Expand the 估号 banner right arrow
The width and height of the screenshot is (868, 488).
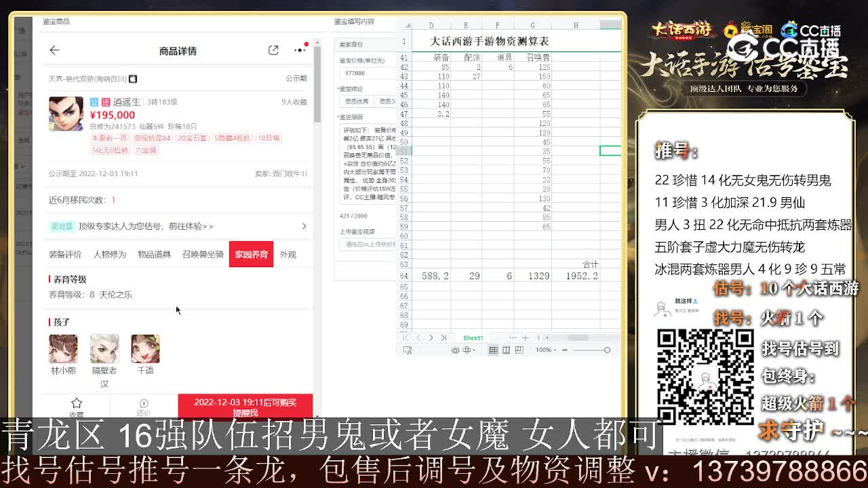304,226
